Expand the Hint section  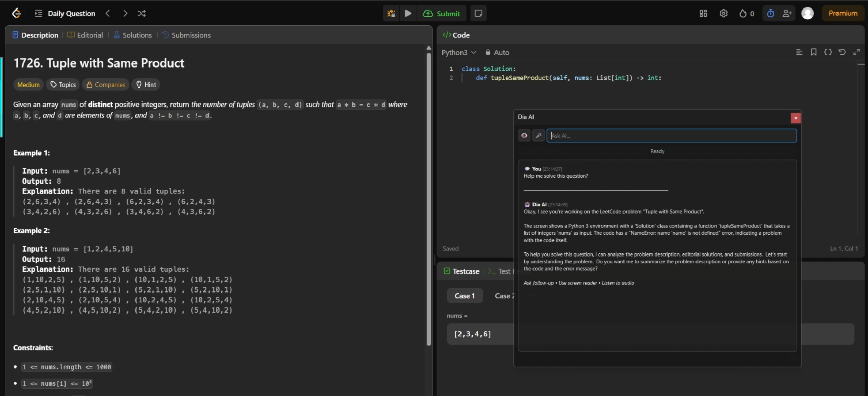[146, 84]
